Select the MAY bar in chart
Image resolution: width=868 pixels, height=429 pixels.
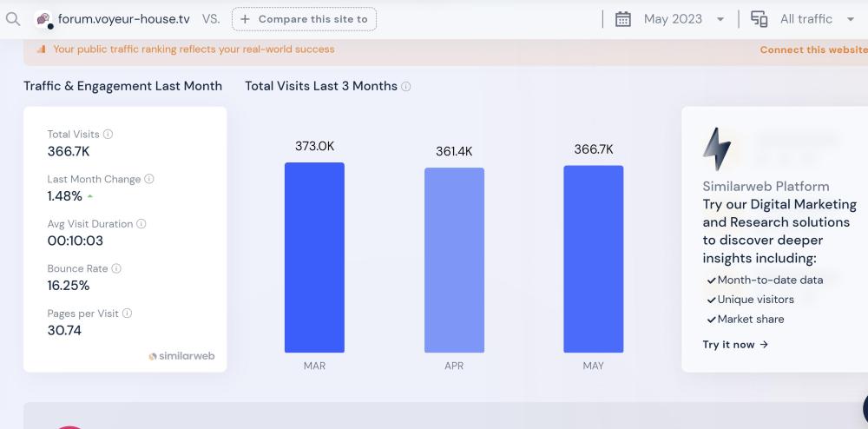pos(593,259)
